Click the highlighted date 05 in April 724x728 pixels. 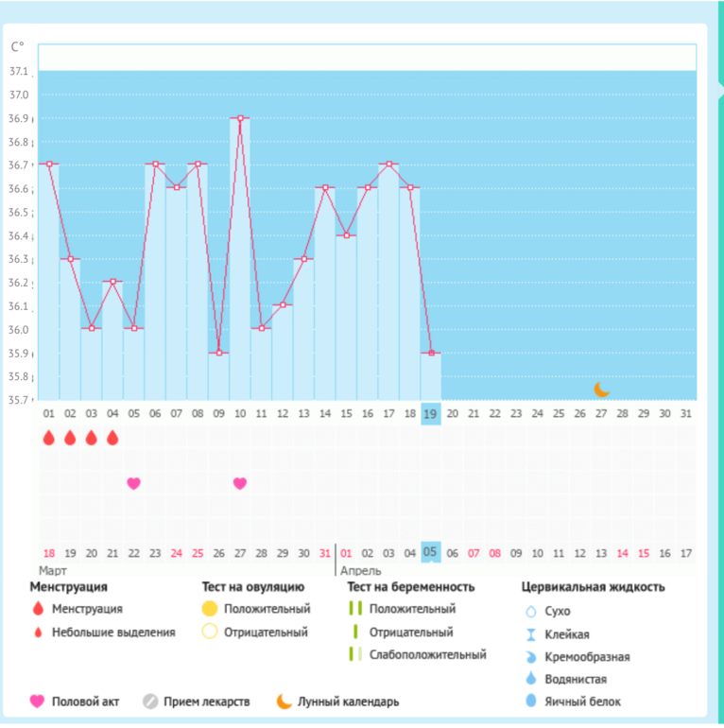(x=431, y=552)
